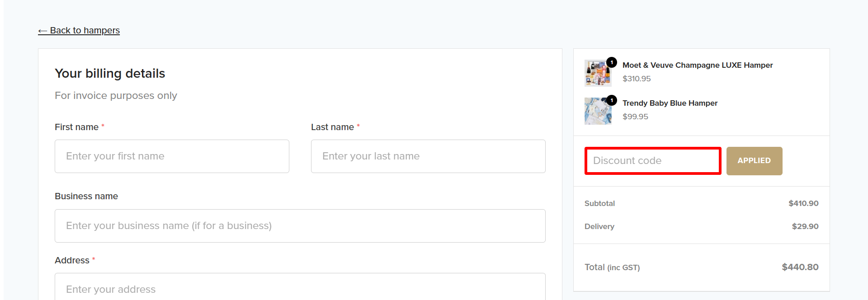Click the $29.90 delivery cost
This screenshot has height=300, width=868.
click(x=805, y=226)
